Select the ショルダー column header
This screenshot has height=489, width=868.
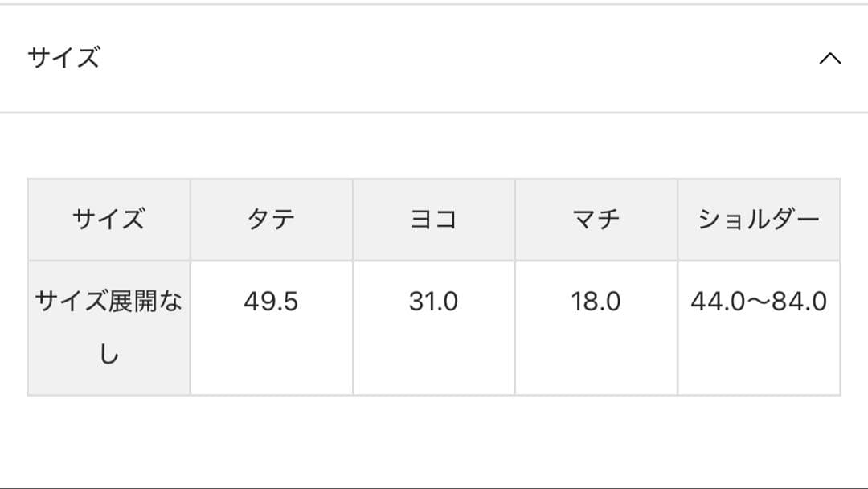(759, 219)
